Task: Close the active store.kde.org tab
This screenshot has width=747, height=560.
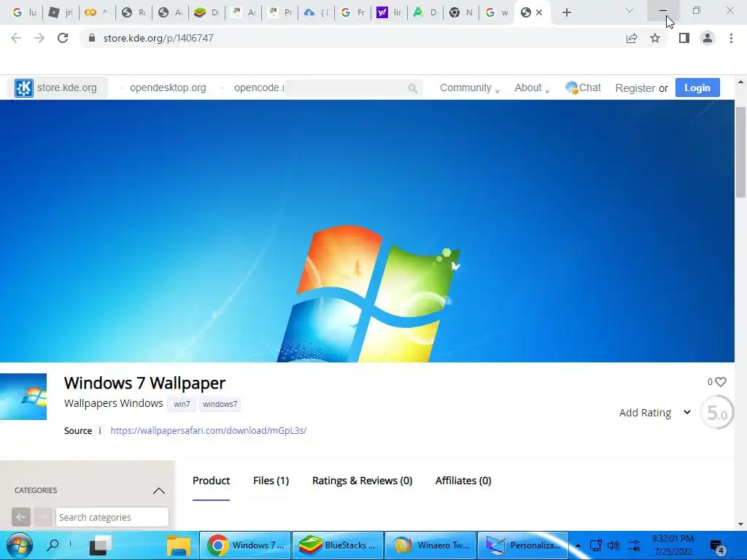Action: point(539,12)
